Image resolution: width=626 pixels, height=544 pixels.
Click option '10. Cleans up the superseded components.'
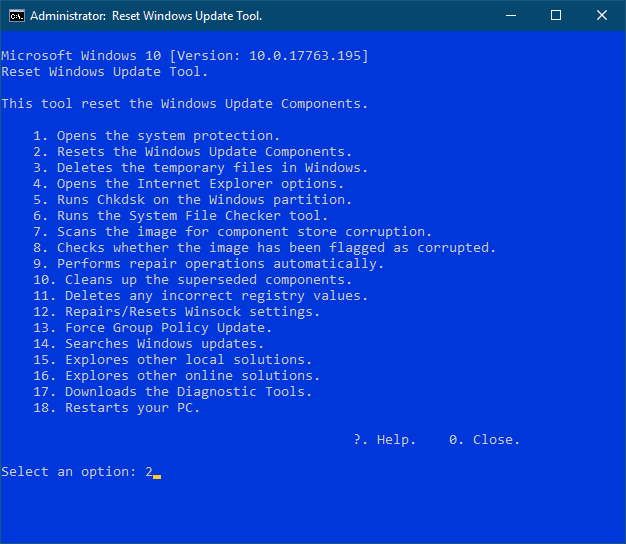click(192, 280)
